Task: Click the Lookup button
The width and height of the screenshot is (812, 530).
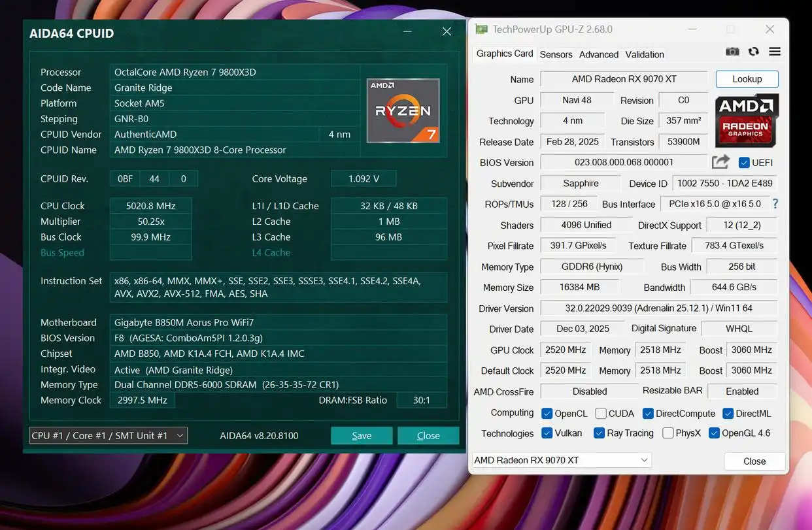Action: 747,78
